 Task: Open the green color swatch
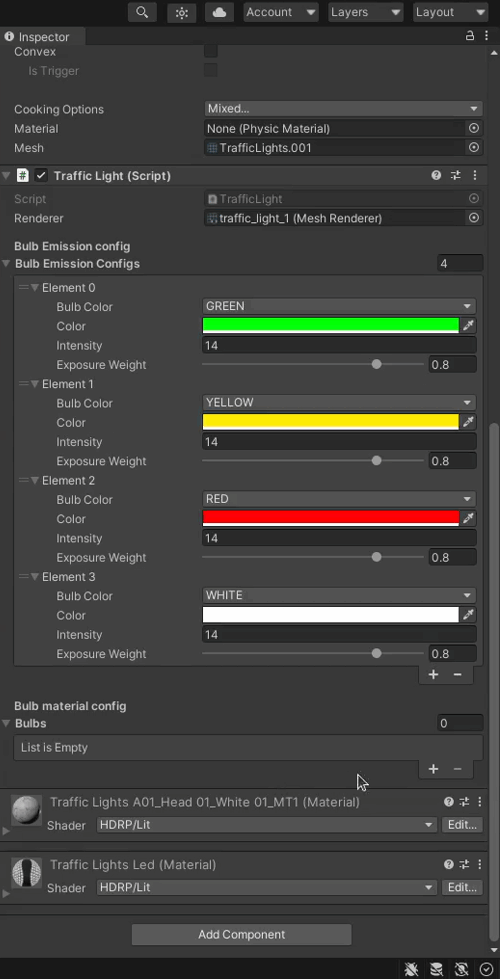point(330,325)
